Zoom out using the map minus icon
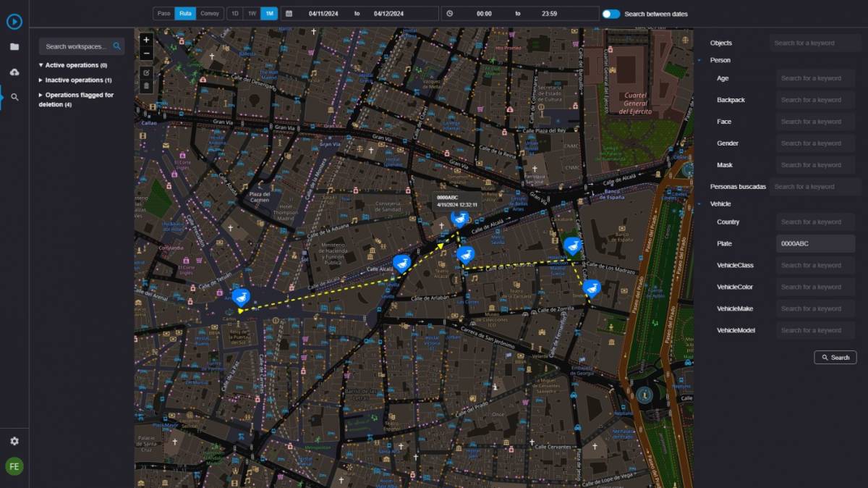 (146, 53)
